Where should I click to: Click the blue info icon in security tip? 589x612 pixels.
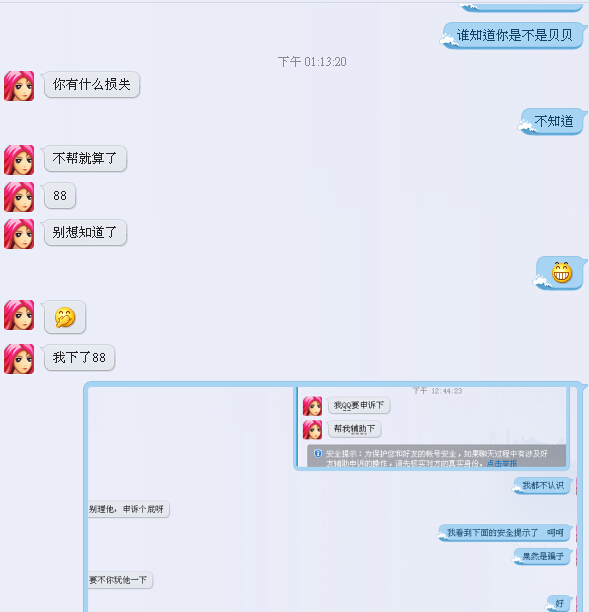click(x=318, y=453)
